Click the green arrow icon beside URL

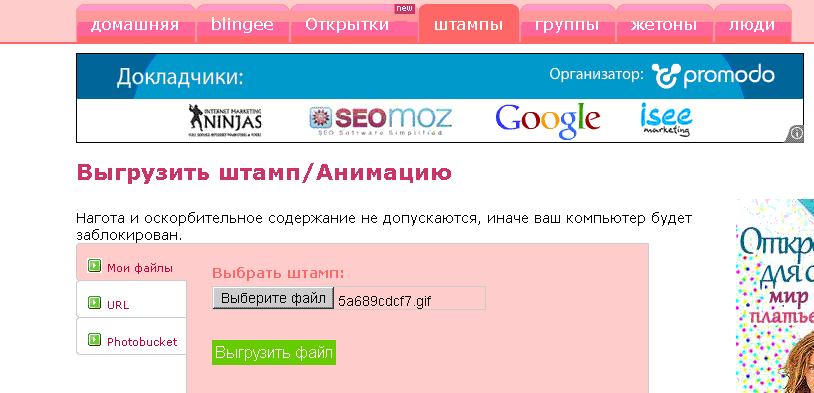(94, 303)
